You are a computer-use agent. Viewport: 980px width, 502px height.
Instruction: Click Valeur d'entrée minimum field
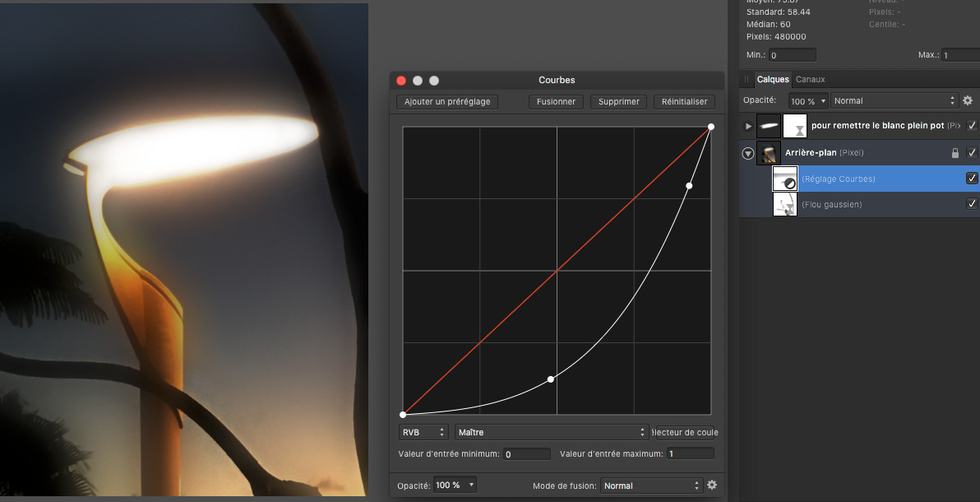coord(527,453)
